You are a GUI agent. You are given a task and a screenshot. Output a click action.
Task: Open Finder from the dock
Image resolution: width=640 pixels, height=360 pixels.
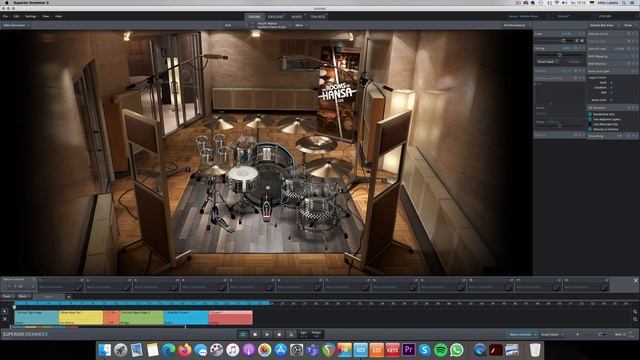[x=104, y=350]
